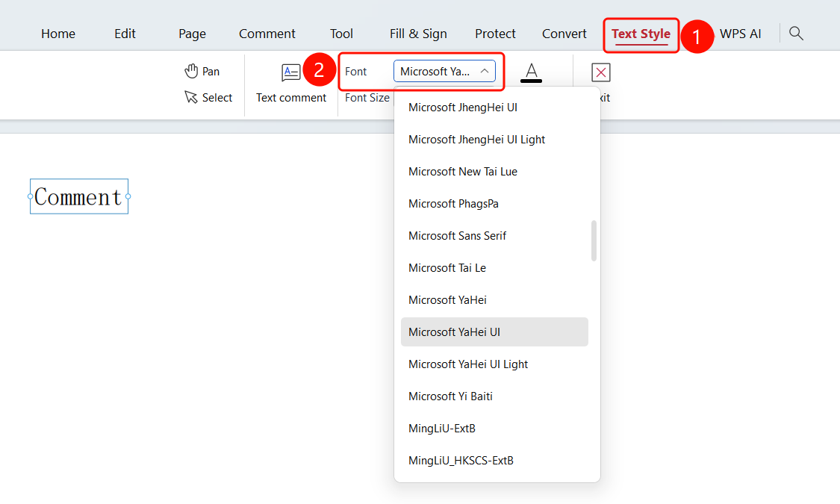The image size is (840, 504).
Task: Pick Microsoft YaHei UI Light font
Action: [x=494, y=364]
